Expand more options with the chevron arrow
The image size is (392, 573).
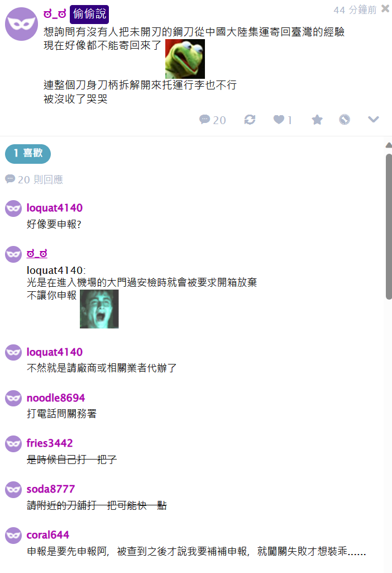(374, 120)
